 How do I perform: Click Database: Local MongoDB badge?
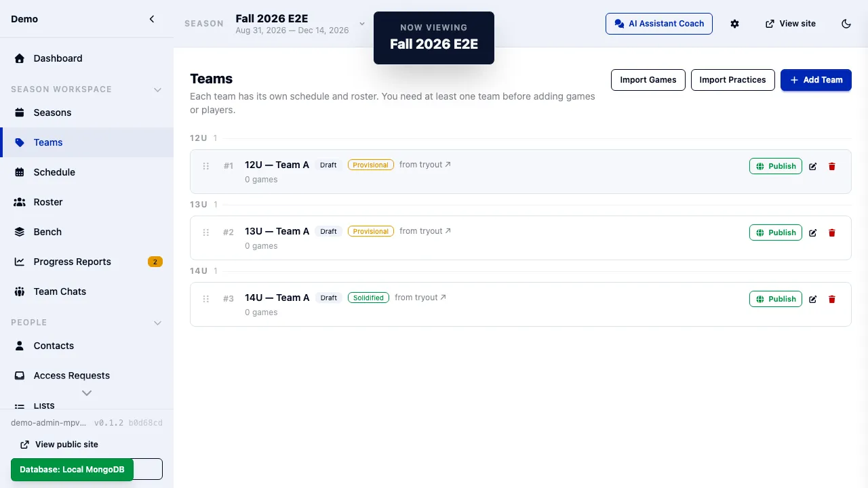coord(72,470)
